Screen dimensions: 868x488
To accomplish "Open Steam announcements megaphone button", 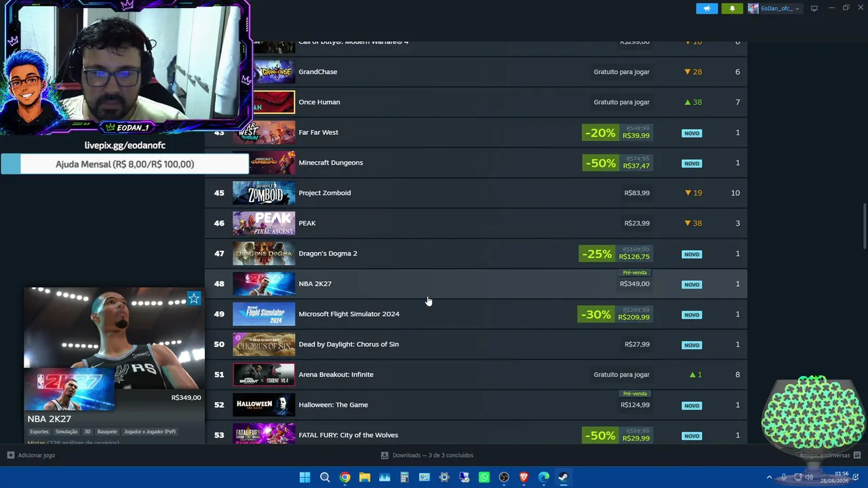I will [x=707, y=8].
